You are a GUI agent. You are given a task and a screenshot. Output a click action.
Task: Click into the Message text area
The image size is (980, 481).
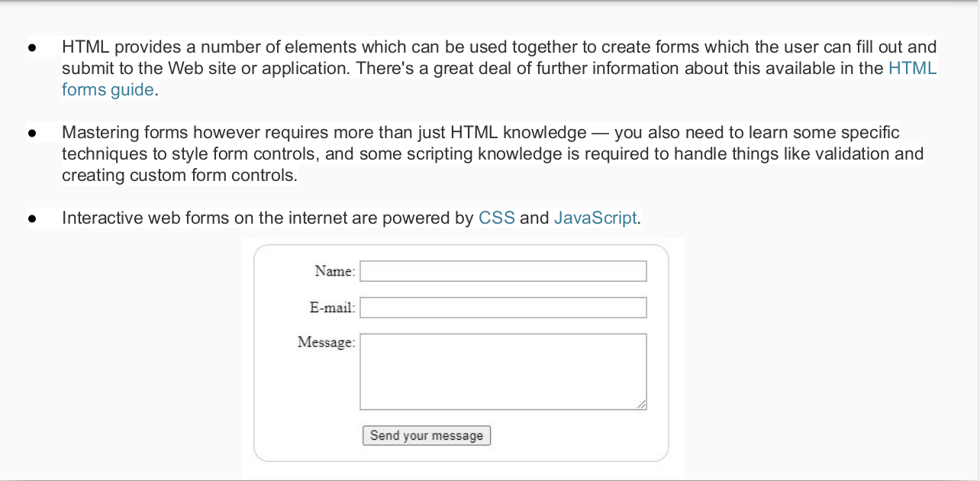[503, 371]
